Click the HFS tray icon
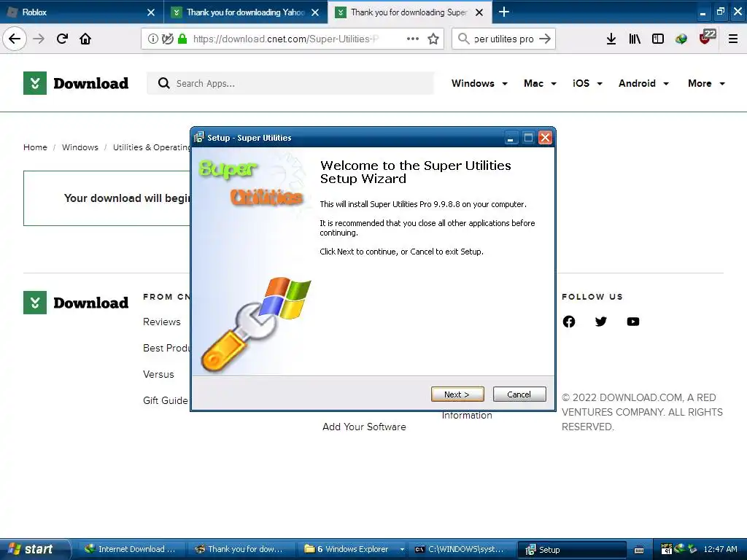The height and width of the screenshot is (560, 747). 667,549
